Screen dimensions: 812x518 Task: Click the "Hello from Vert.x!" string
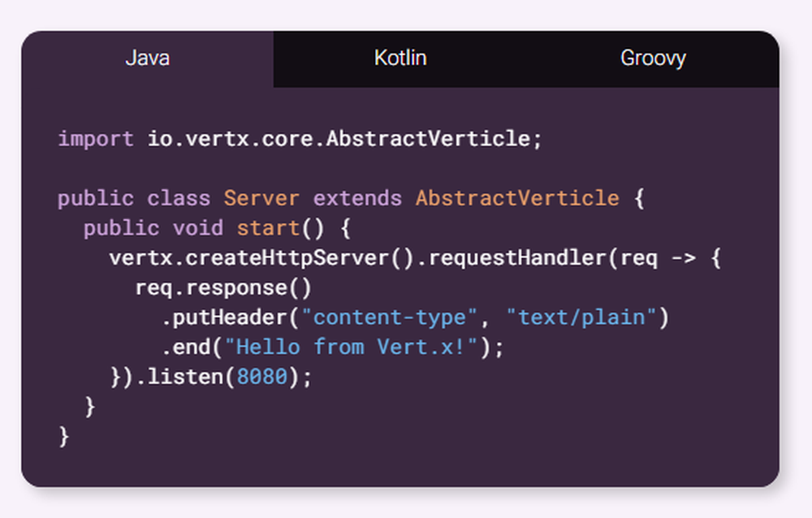click(x=352, y=347)
